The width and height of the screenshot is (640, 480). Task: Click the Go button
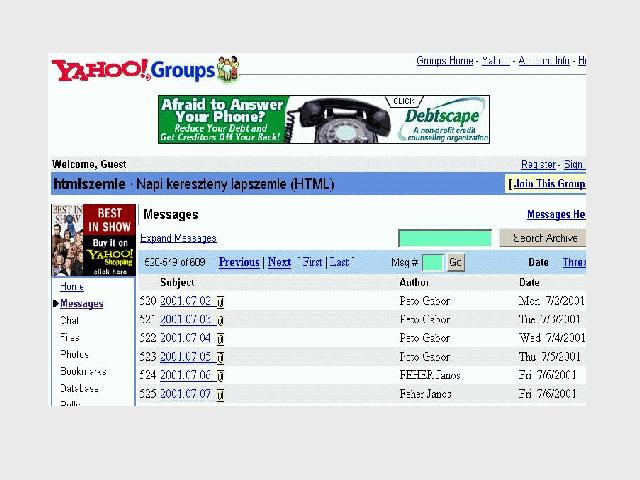456,262
